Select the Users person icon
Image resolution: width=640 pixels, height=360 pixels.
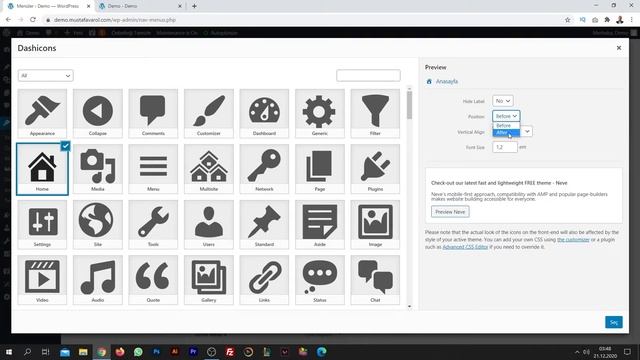[x=209, y=224]
